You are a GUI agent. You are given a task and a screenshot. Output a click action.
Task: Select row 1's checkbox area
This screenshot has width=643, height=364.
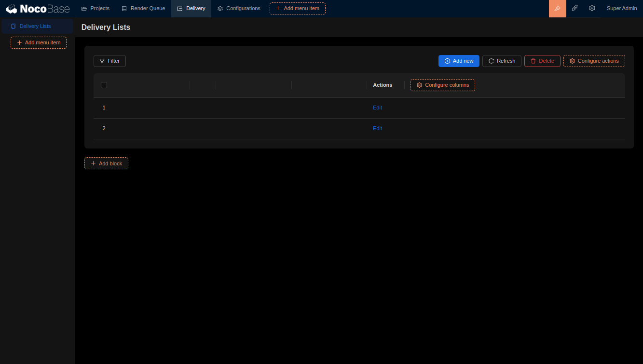(104, 108)
